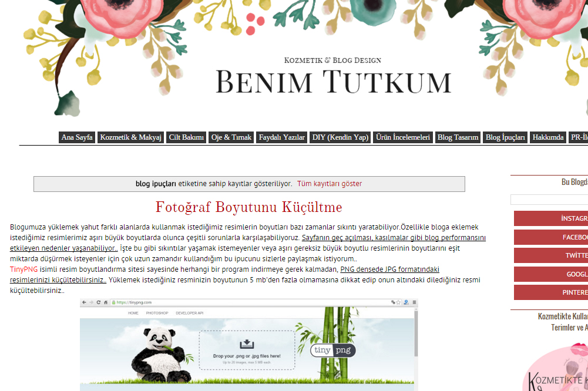This screenshot has height=391, width=588.
Task: Open Blog Tasarım menu item
Action: (x=458, y=137)
